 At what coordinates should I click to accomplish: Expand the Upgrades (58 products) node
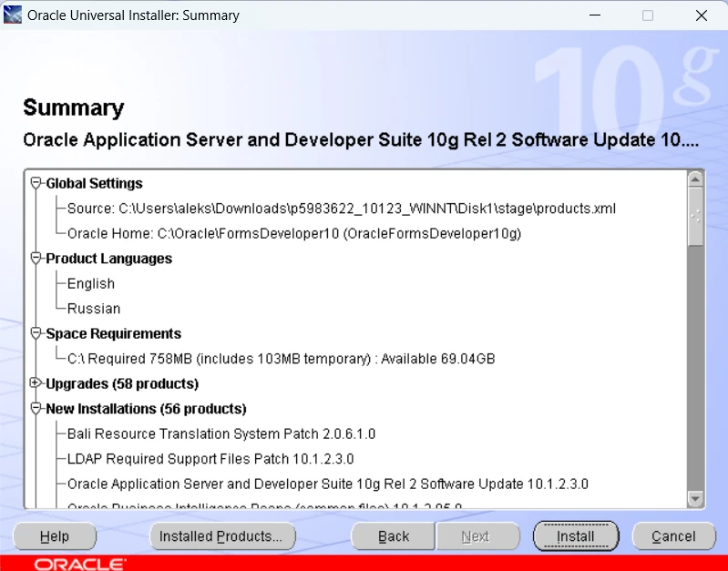tap(36, 383)
